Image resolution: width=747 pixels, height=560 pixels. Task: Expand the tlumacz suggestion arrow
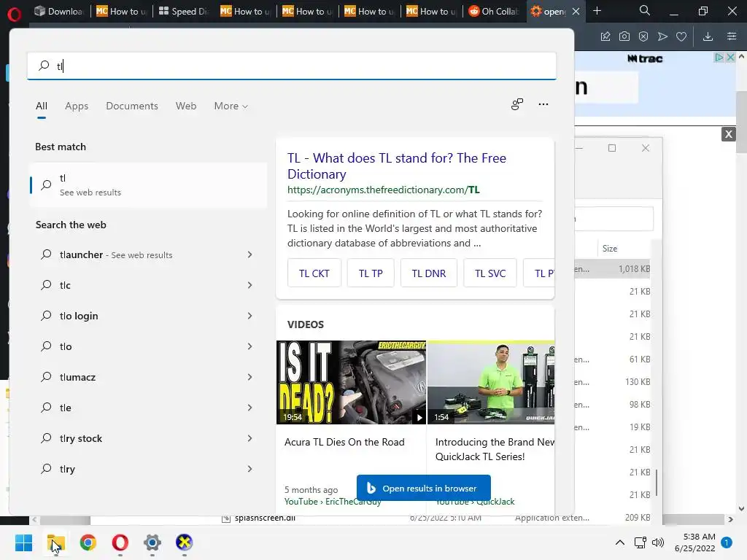click(x=249, y=377)
